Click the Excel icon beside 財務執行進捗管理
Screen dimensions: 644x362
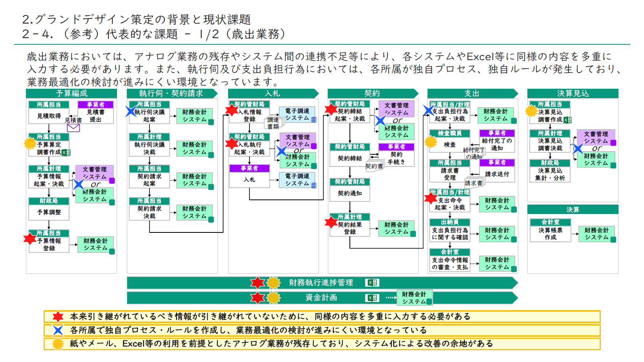pyautogui.click(x=372, y=283)
